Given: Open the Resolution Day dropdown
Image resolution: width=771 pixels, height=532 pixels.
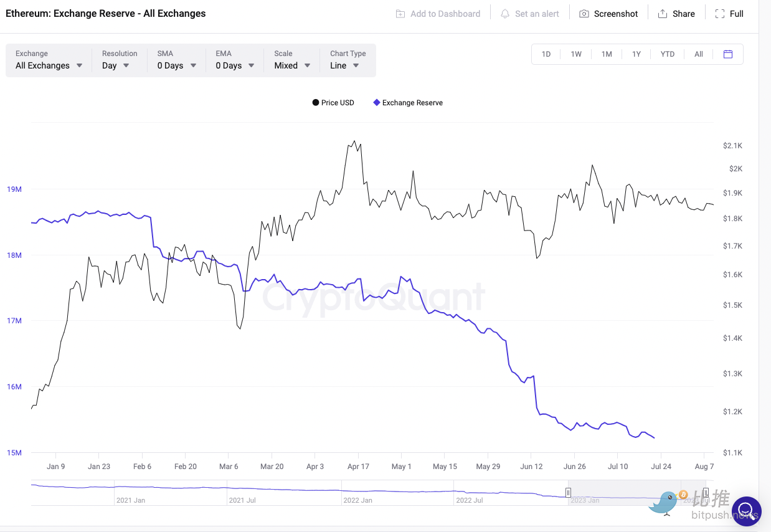Looking at the screenshot, I should (116, 65).
